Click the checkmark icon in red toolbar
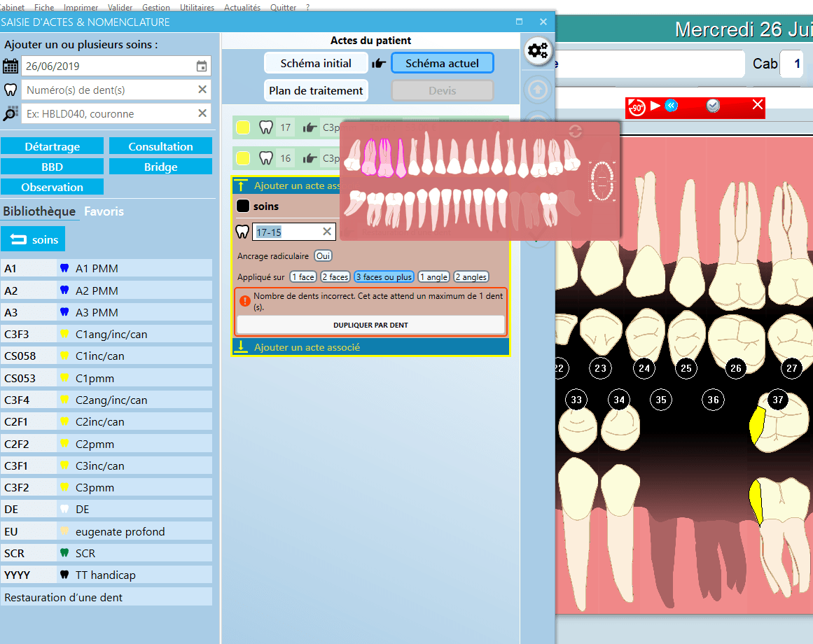 point(713,106)
